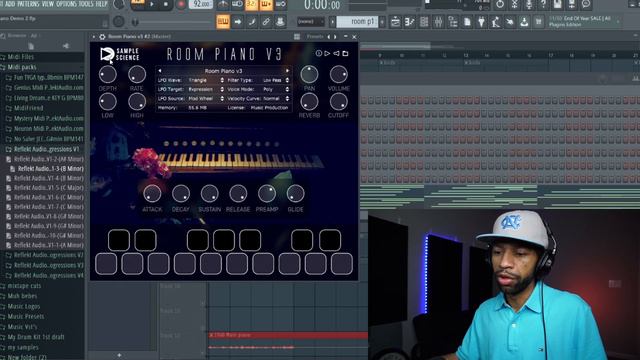Open the Channel rack from the toolbar

(424, 22)
